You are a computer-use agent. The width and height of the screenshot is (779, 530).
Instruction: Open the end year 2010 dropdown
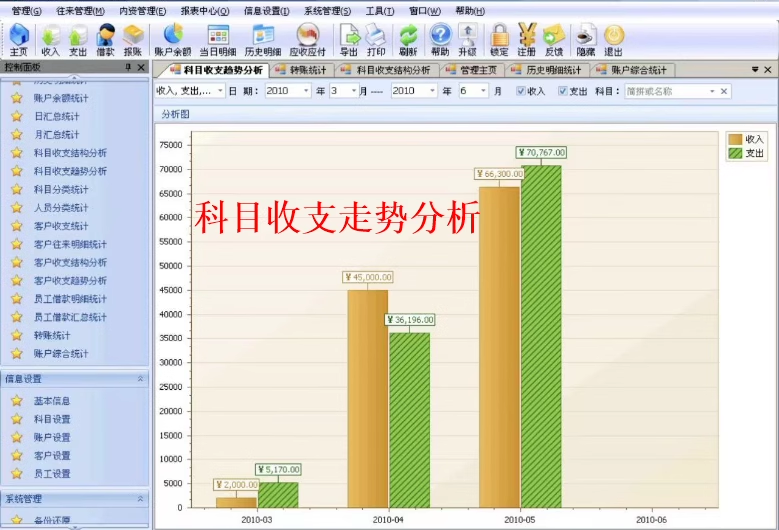pos(432,91)
